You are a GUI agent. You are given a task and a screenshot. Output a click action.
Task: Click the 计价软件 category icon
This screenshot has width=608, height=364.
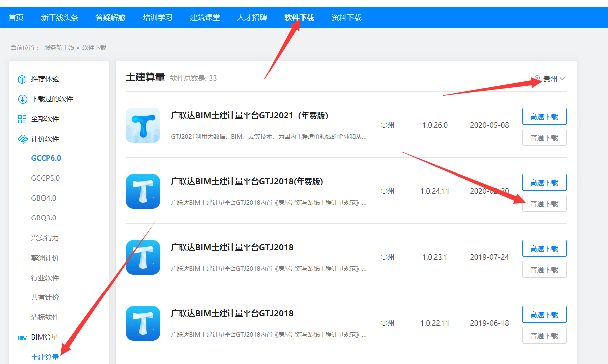point(22,139)
